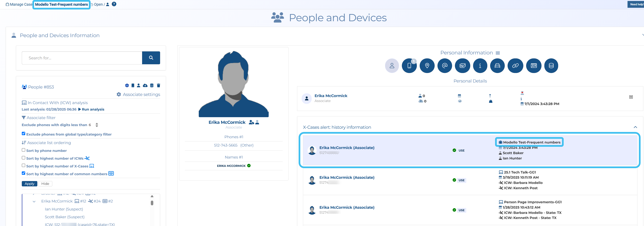The height and width of the screenshot is (226, 644).
Task: Open the Personal Information hamburger menu
Action: coord(498,53)
